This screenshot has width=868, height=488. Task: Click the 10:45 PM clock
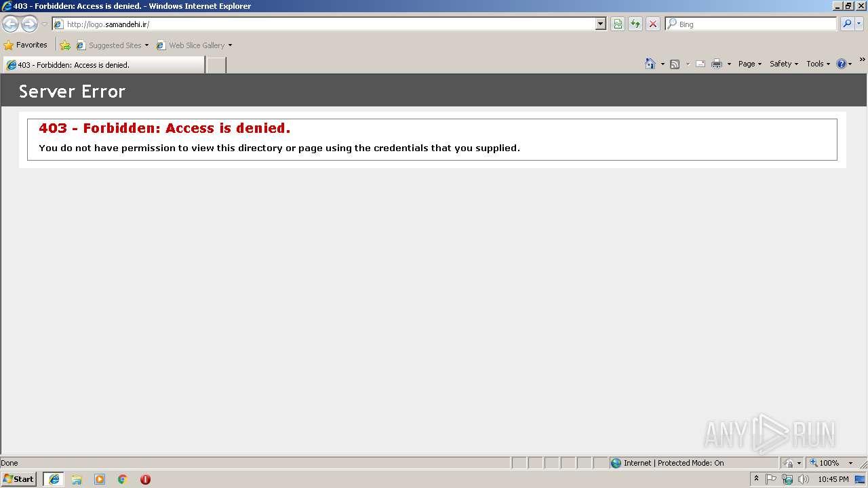click(833, 479)
